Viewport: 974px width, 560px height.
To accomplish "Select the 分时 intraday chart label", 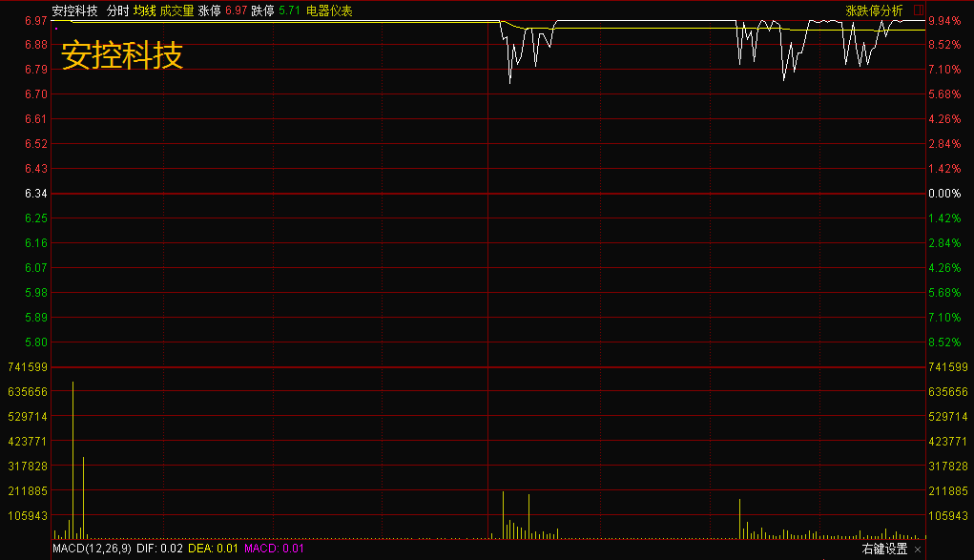I will pos(117,10).
